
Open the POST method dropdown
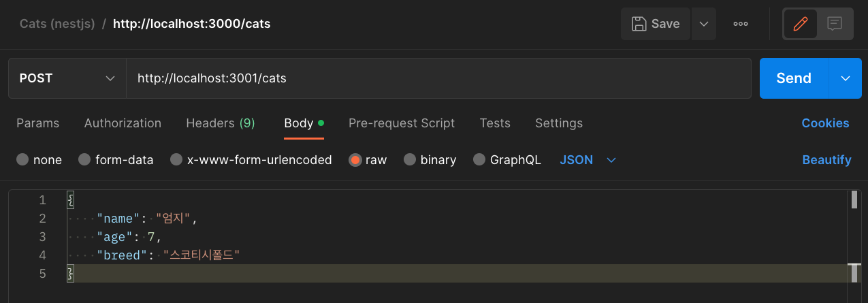click(x=67, y=78)
